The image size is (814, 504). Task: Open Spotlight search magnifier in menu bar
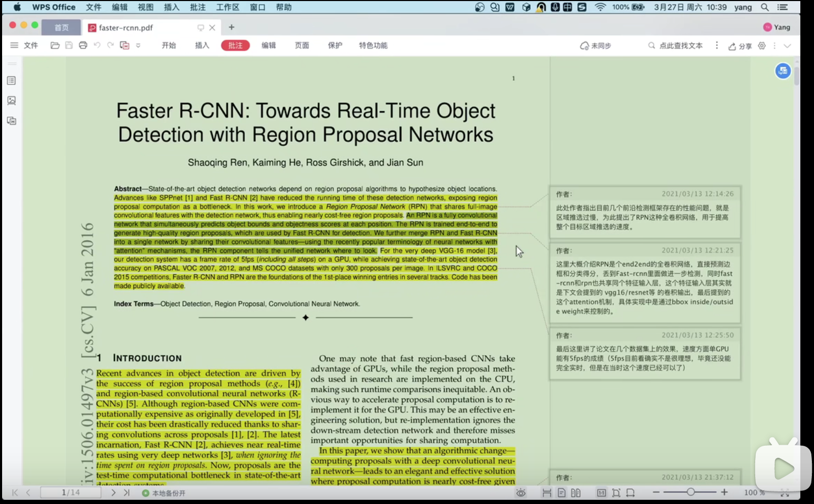(x=765, y=7)
